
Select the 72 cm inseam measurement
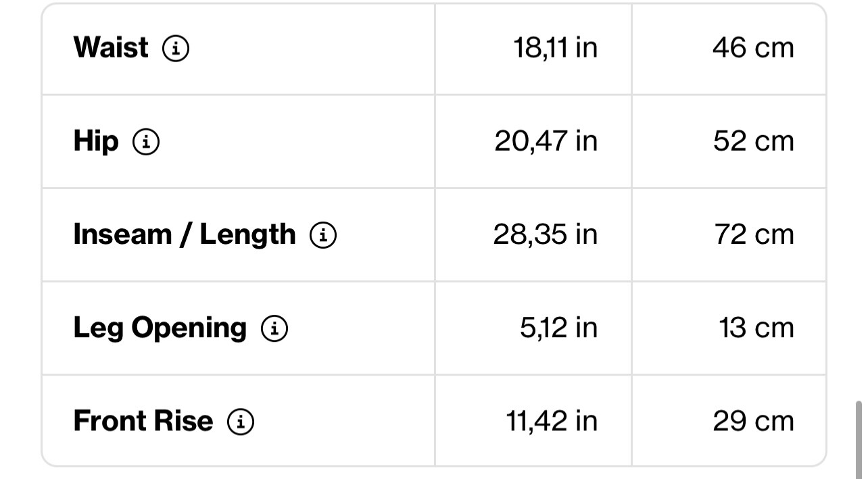coord(754,234)
